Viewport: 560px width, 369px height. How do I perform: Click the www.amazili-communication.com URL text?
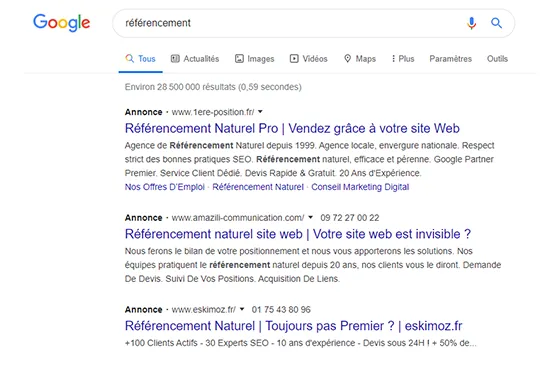[238, 218]
